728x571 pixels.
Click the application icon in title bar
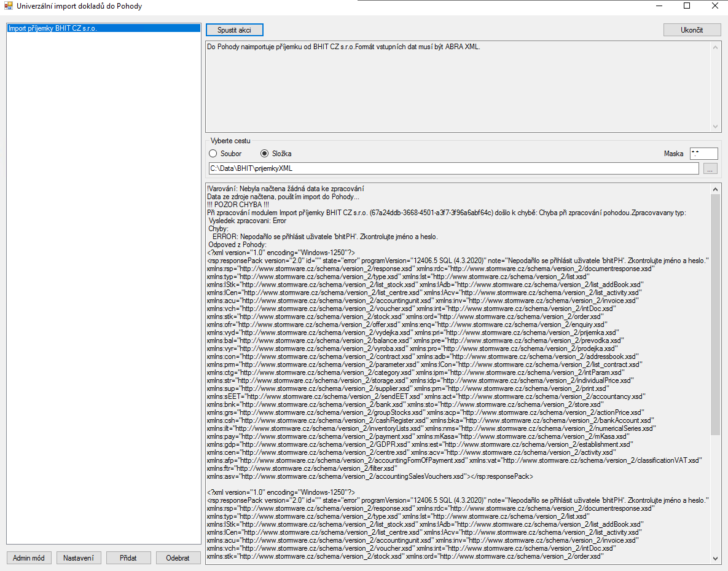(x=8, y=6)
